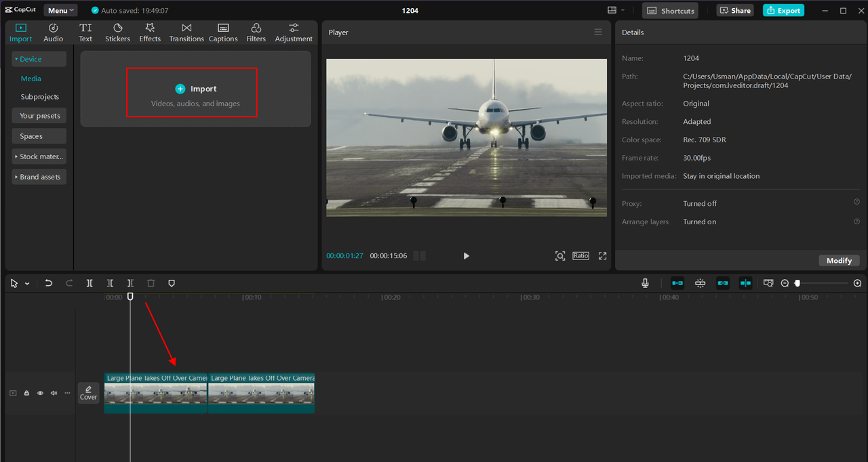This screenshot has width=868, height=462.
Task: Click the Modify button
Action: (840, 261)
